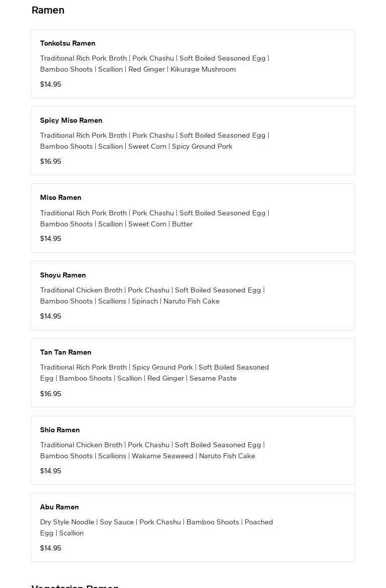Select the Spicy Miso Ramen title

click(71, 120)
